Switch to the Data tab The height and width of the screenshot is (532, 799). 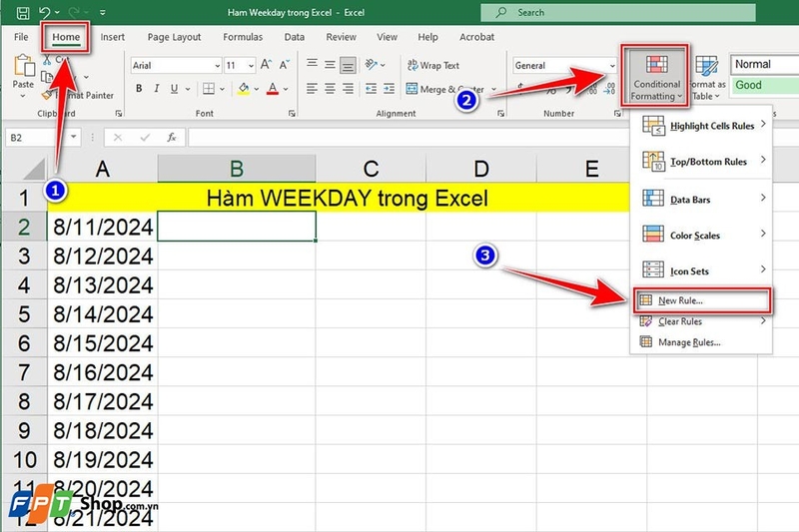[294, 37]
